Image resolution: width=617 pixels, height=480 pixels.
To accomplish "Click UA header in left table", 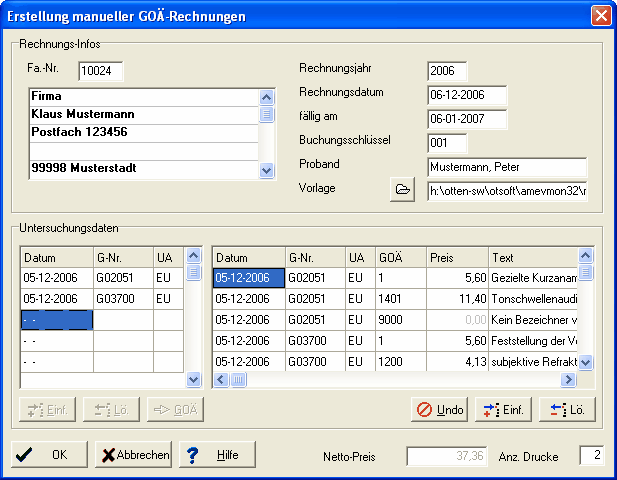I will click(168, 258).
